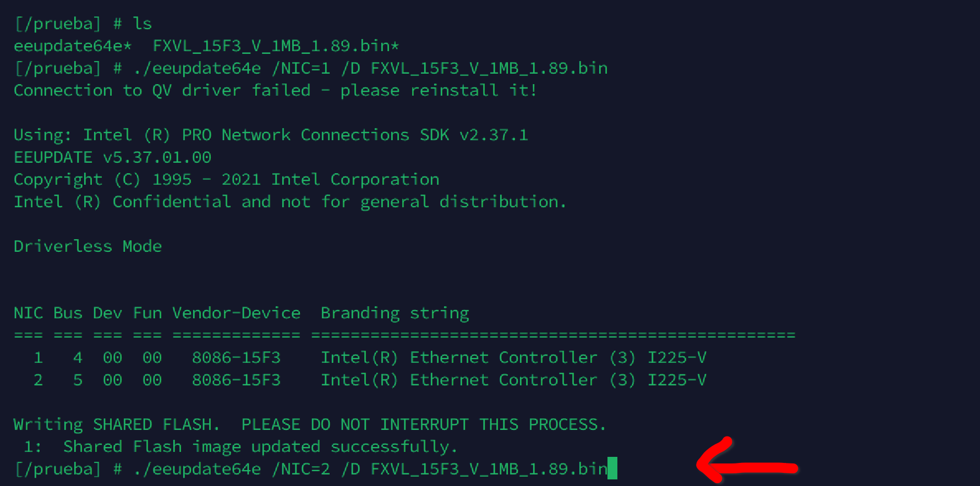Click the 'Driverless Mode' text
This screenshot has width=980, height=486.
87,246
